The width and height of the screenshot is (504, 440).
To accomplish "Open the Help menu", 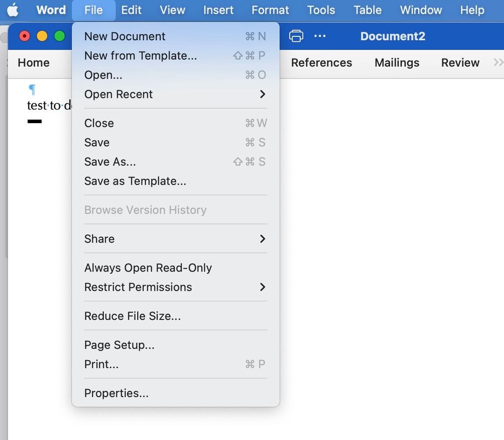I will [x=472, y=10].
